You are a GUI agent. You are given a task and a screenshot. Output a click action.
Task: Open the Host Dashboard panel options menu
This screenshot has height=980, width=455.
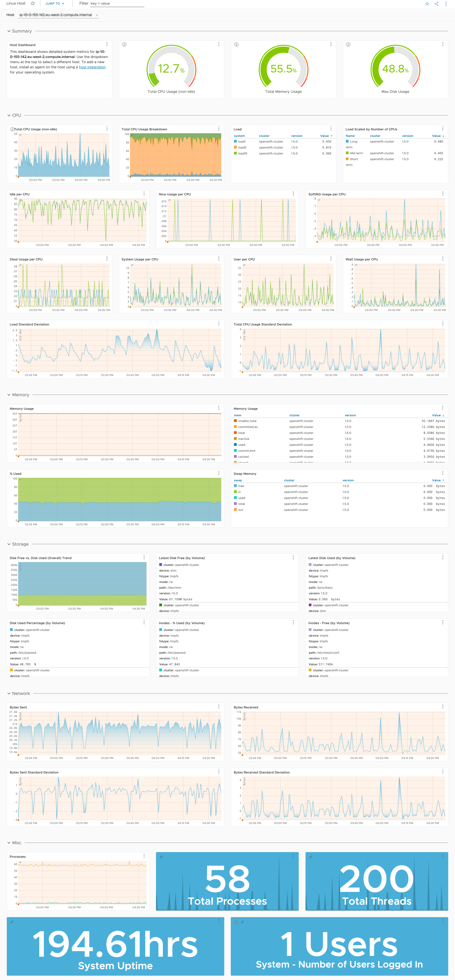pyautogui.click(x=107, y=44)
